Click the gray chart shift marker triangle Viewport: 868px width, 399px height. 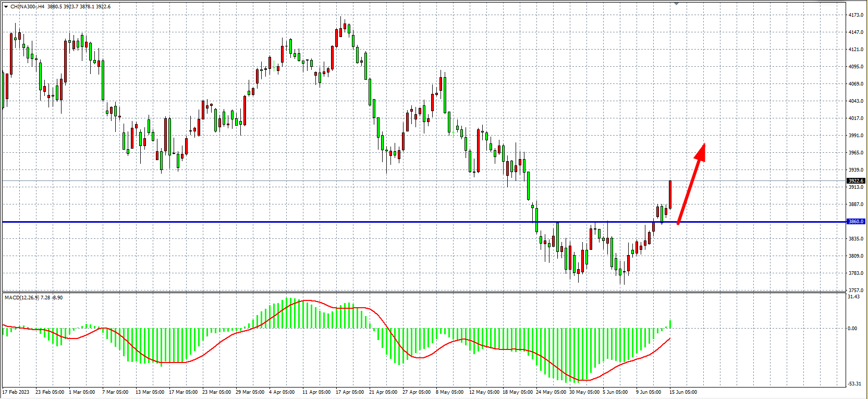[677, 4]
